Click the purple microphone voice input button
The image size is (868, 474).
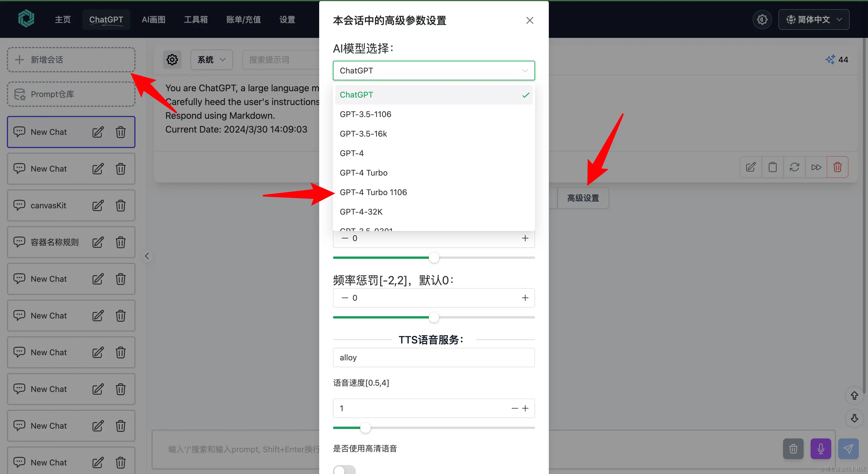point(821,449)
